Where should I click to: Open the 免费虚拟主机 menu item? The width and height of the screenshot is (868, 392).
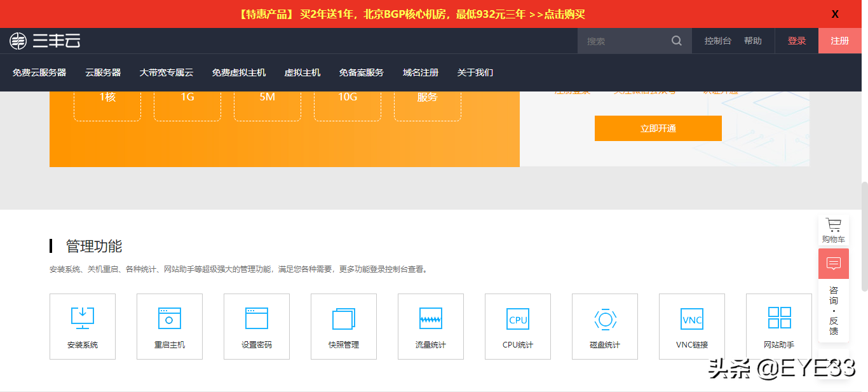(239, 72)
